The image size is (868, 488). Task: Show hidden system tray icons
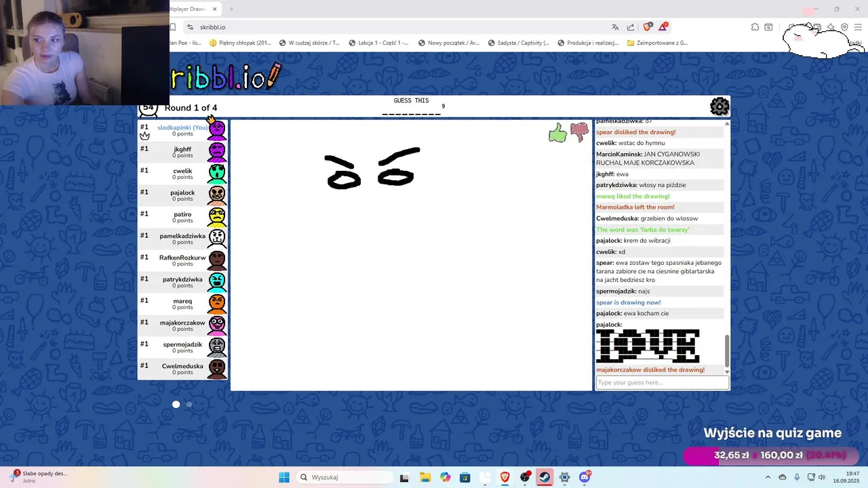click(768, 477)
